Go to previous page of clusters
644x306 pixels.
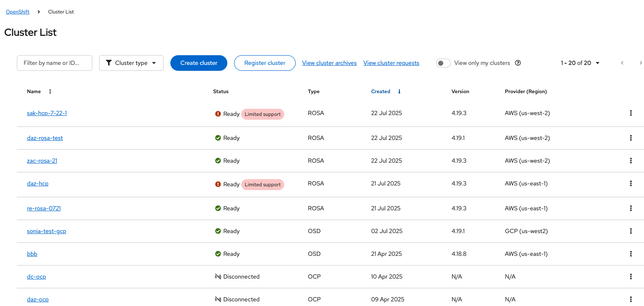pyautogui.click(x=622, y=63)
